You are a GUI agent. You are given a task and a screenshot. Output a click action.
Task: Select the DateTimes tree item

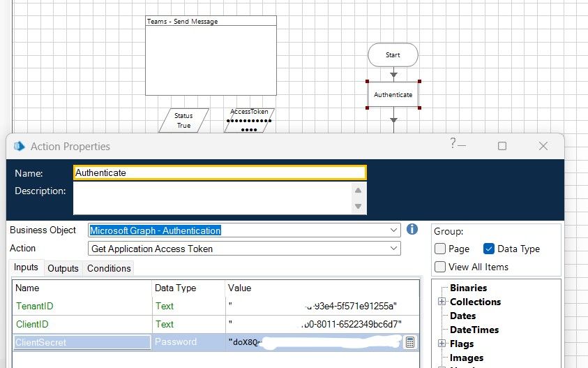474,330
